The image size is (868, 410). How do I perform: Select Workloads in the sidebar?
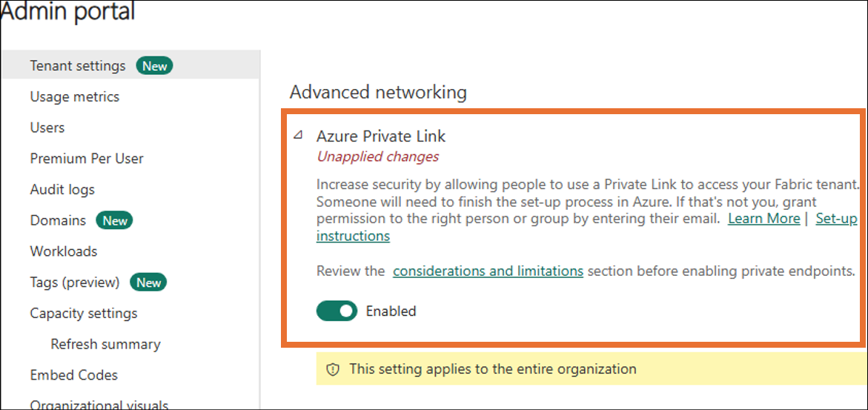64,251
